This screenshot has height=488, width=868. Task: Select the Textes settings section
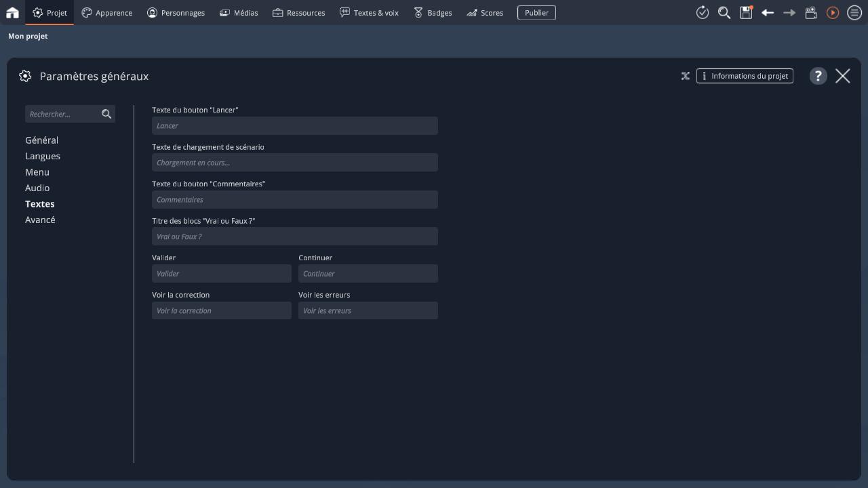tap(40, 204)
